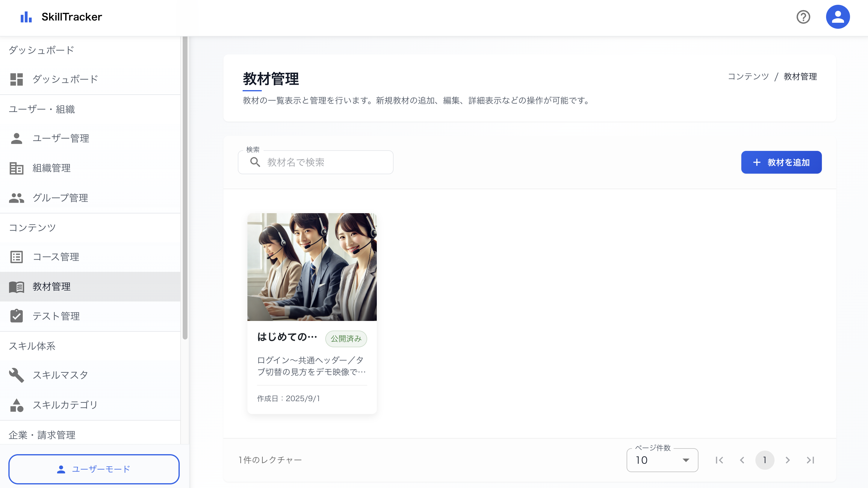Jump to the first page
This screenshot has width=868, height=488.
tap(719, 460)
